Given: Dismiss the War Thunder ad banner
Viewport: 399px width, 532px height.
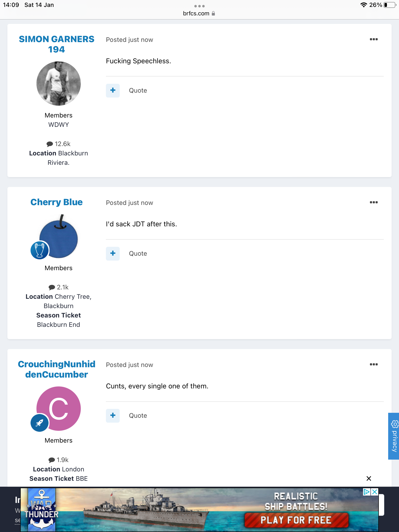Looking at the screenshot, I should click(369, 479).
